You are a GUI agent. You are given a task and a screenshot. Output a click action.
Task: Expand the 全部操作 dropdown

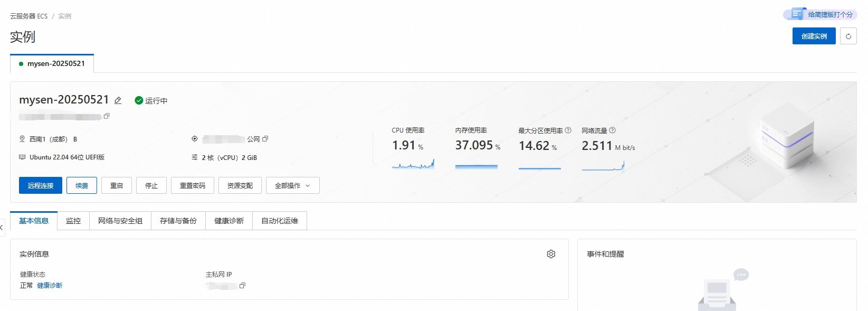(x=292, y=186)
